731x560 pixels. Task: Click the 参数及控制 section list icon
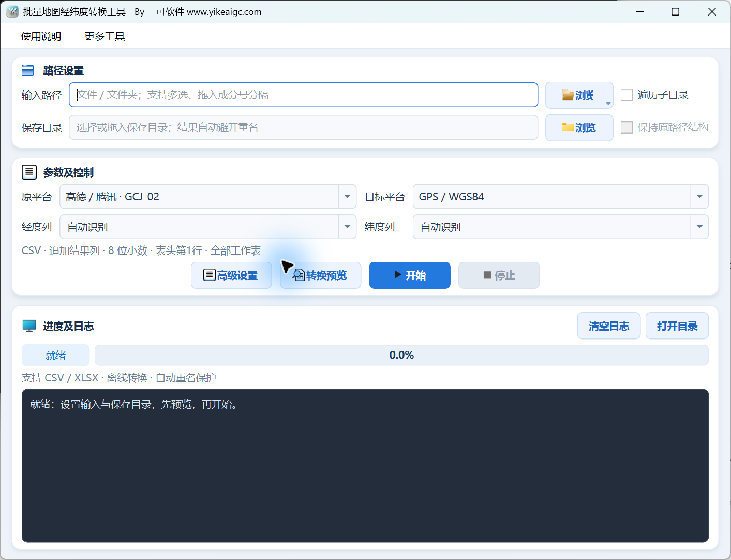[29, 172]
